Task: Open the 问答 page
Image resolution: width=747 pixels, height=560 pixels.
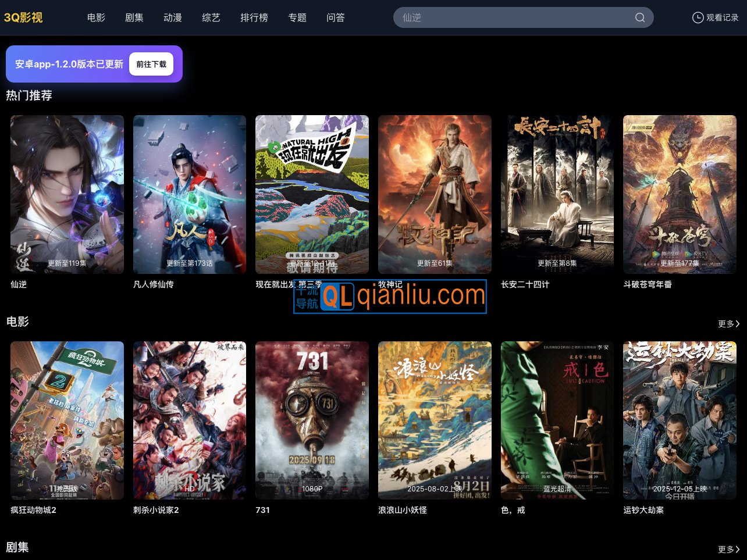Action: (336, 17)
